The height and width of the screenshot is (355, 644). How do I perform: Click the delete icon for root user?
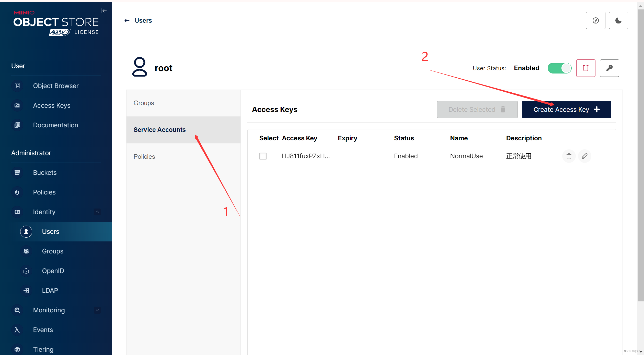pos(586,68)
